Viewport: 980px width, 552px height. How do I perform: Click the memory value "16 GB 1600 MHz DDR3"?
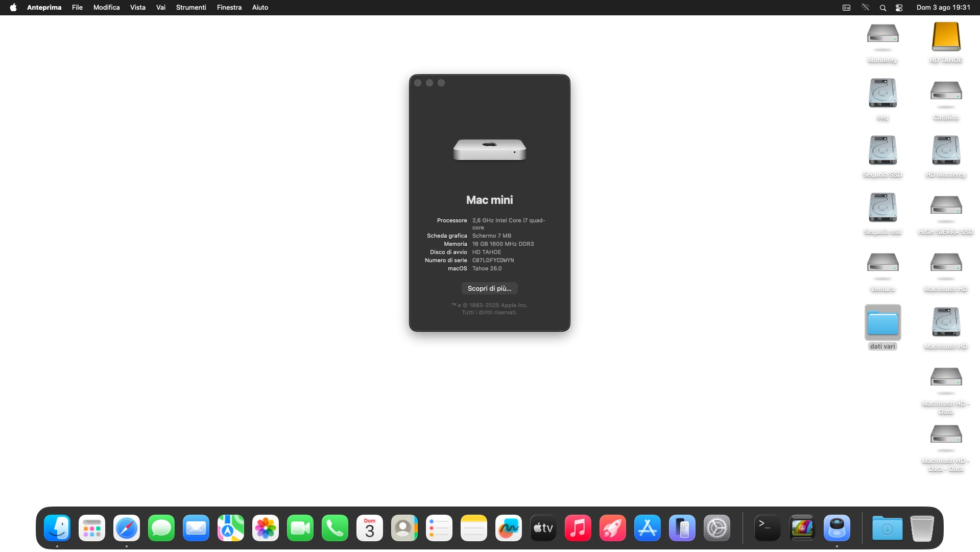click(503, 244)
